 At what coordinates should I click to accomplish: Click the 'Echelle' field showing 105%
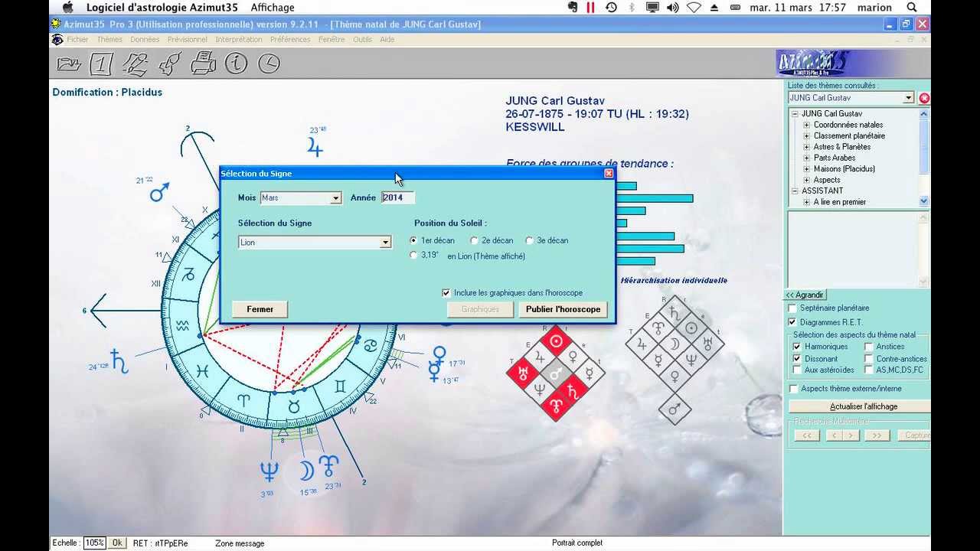[x=94, y=543]
